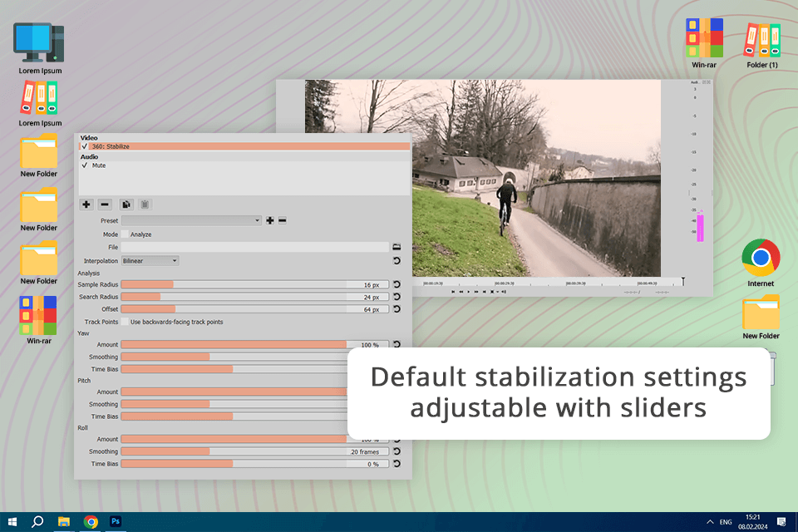798x532 pixels.
Task: Open File Explorer from taskbar
Action: coord(64,522)
